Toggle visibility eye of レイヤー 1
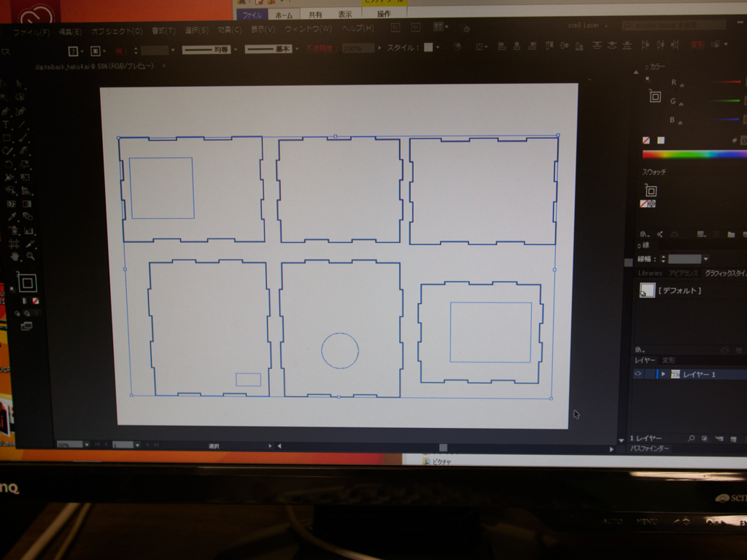 (x=638, y=374)
